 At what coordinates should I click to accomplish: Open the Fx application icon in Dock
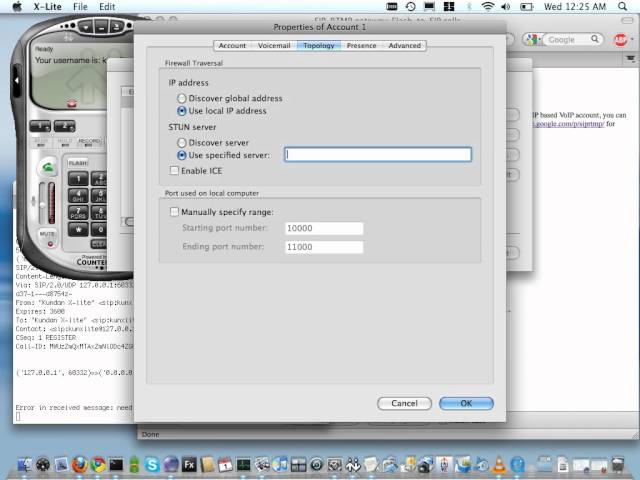[189, 465]
